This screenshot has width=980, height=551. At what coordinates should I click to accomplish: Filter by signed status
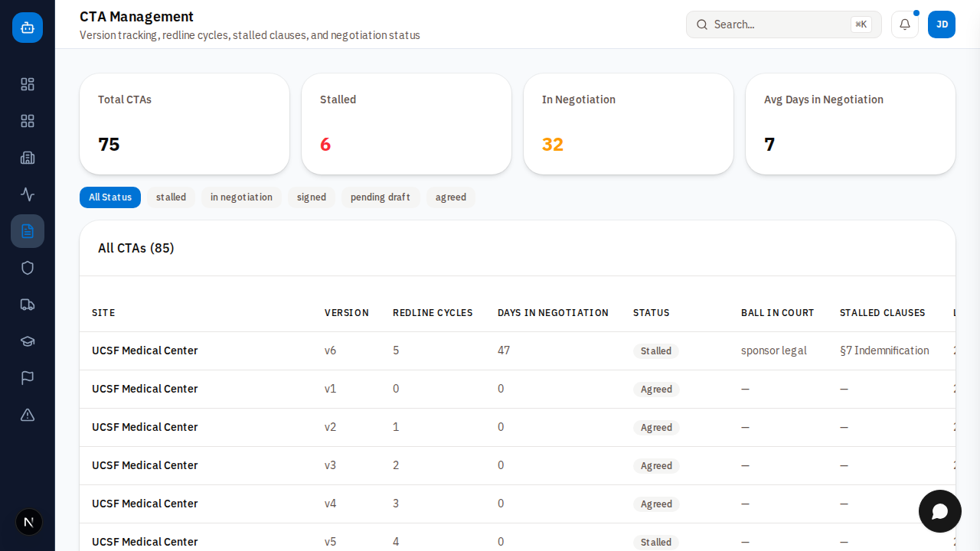pyautogui.click(x=312, y=197)
